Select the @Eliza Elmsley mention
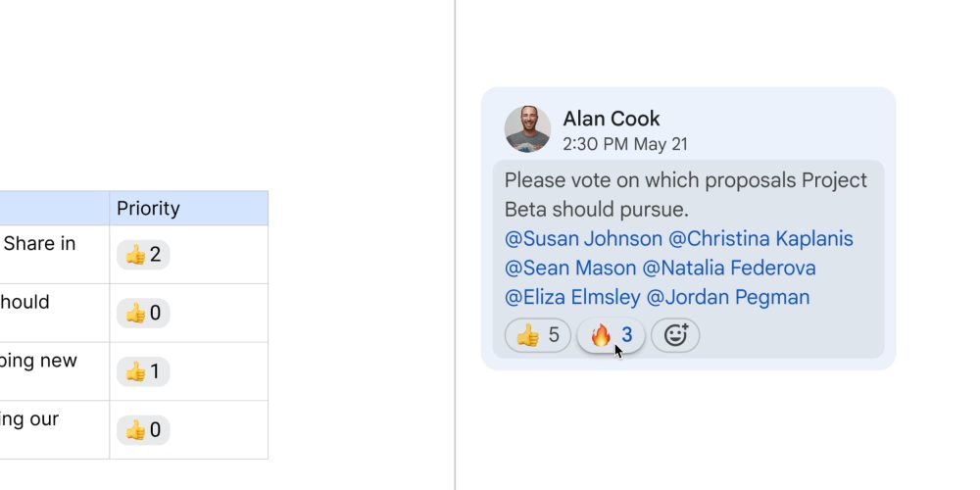 (572, 298)
